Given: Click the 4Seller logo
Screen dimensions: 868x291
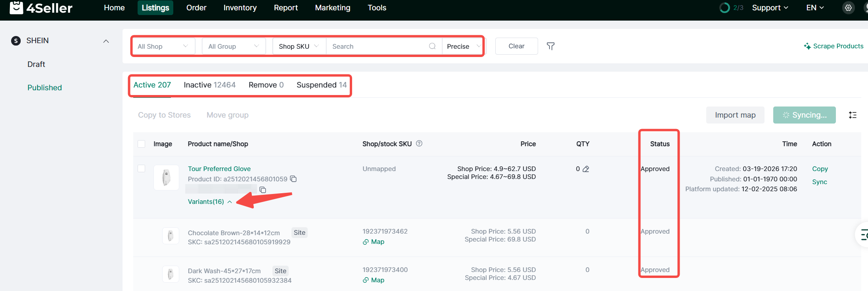Looking at the screenshot, I should click(41, 8).
